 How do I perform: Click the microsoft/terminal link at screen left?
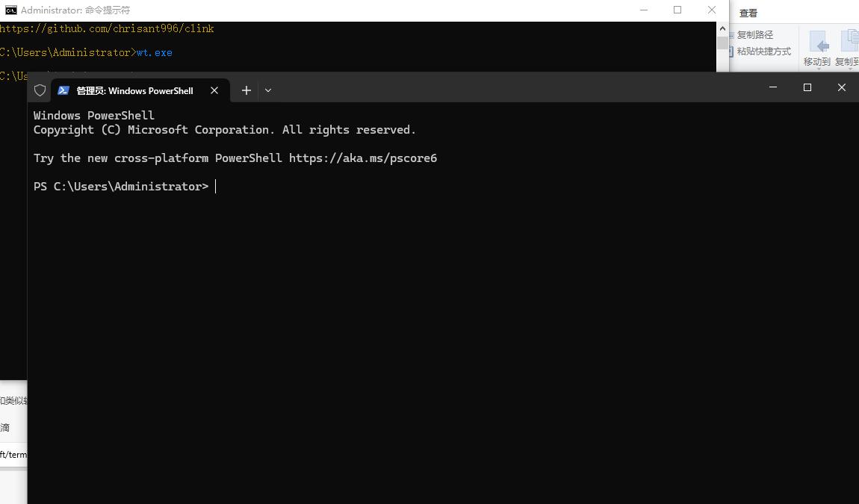pyautogui.click(x=13, y=454)
